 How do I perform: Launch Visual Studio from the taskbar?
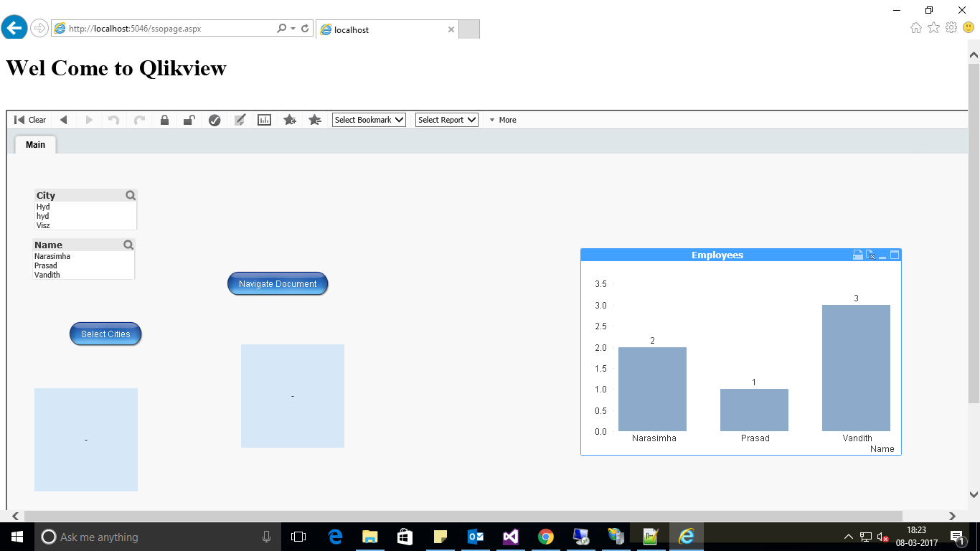point(510,537)
